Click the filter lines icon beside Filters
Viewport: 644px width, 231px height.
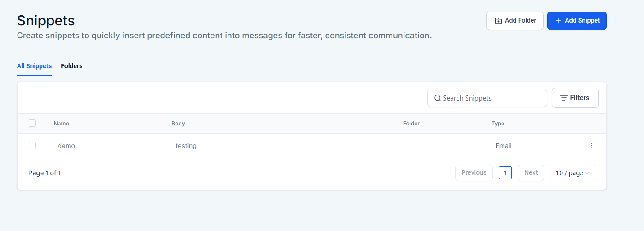pyautogui.click(x=563, y=98)
